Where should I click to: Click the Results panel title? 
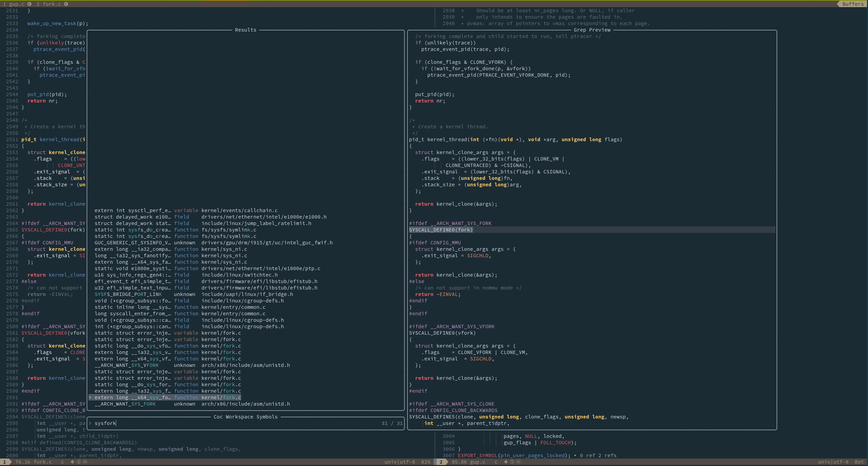[x=246, y=30]
